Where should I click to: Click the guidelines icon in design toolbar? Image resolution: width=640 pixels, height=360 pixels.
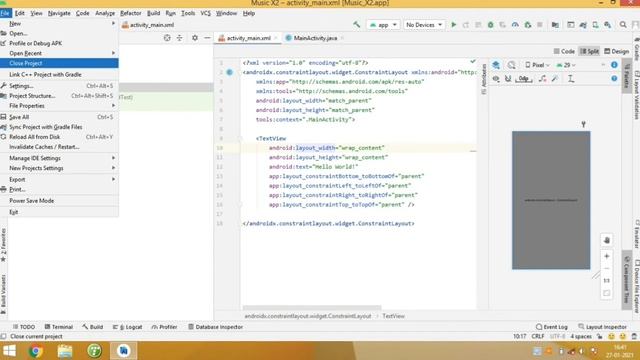(571, 79)
